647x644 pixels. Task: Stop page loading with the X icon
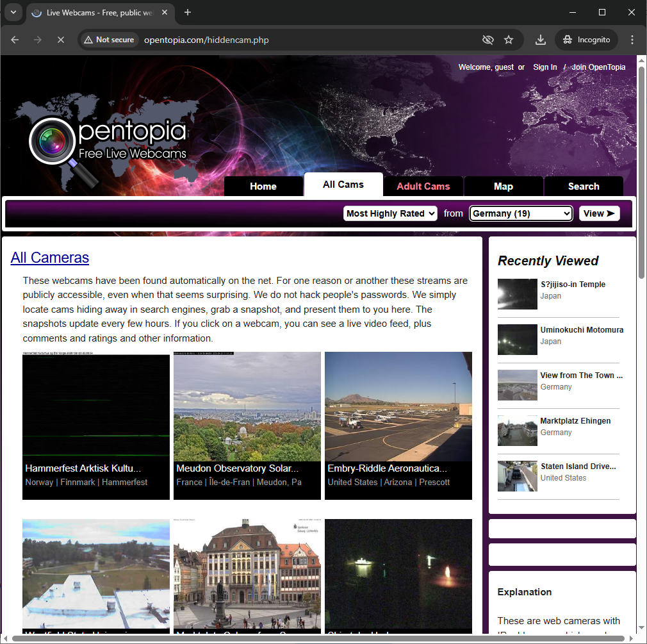[x=61, y=39]
